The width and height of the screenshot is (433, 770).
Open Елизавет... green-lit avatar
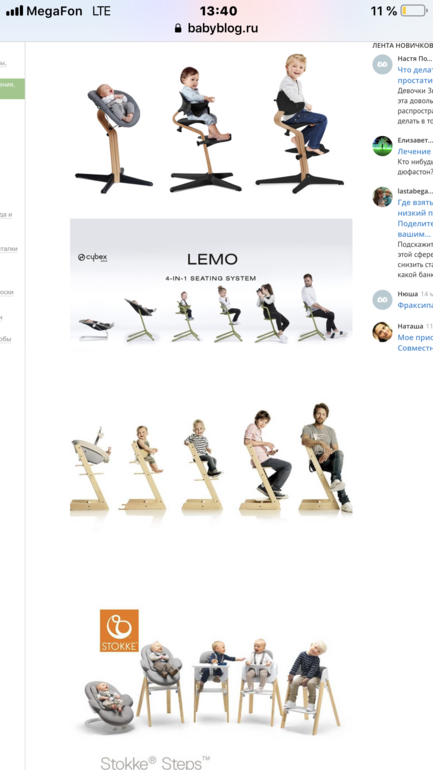click(382, 146)
